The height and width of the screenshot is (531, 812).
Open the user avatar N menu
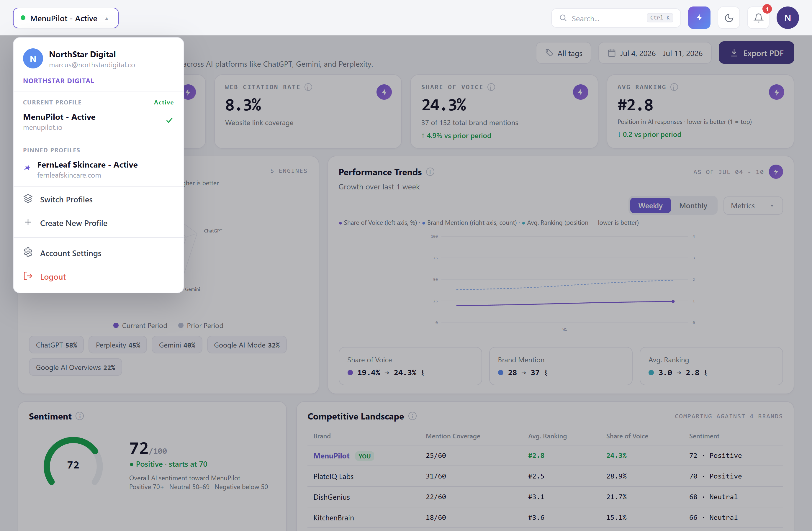coord(788,18)
